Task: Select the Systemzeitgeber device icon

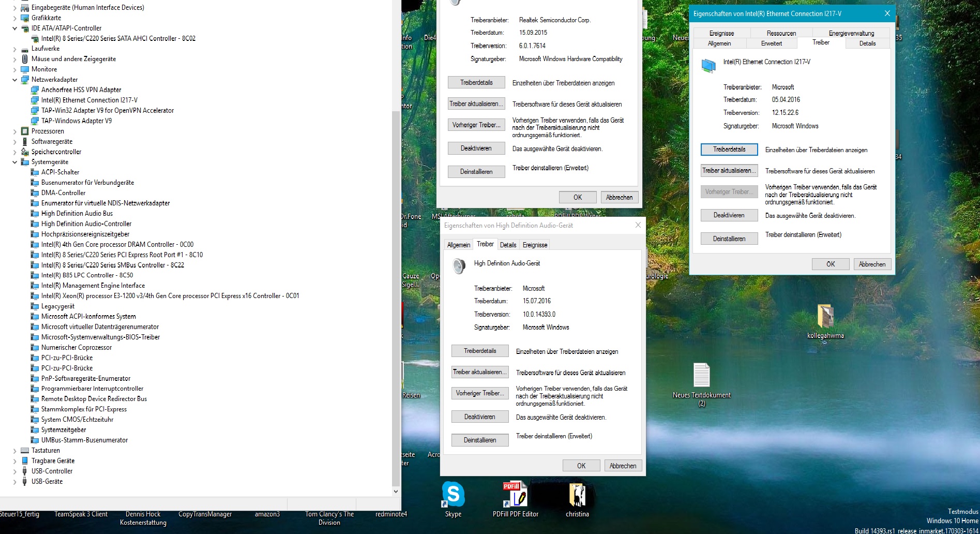Action: pos(35,429)
